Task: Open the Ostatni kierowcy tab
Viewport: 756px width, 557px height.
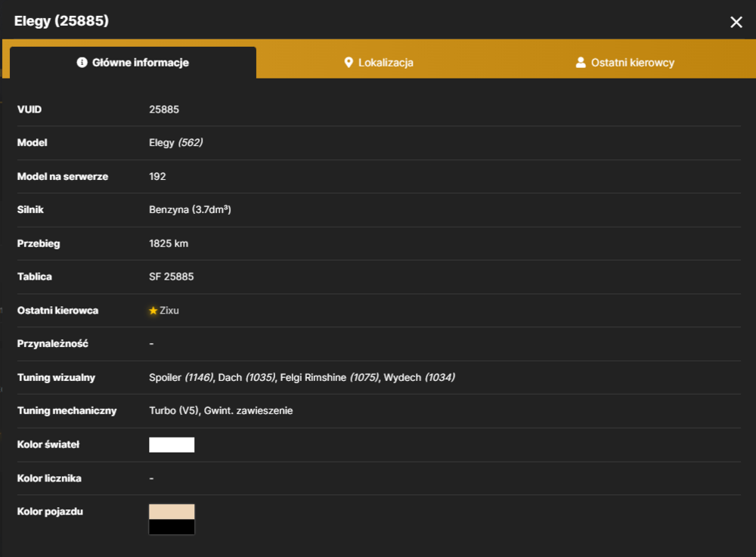Action: 625,63
